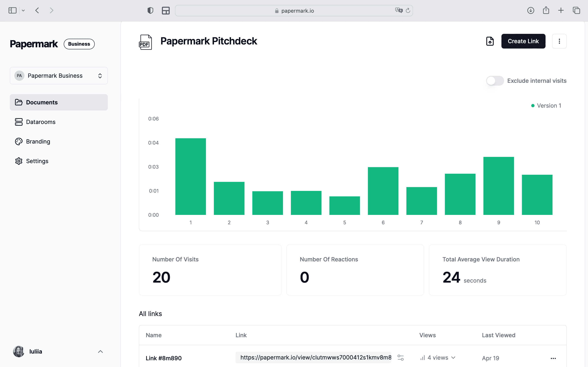Expand the Version 1 indicator
The height and width of the screenshot is (367, 588).
coord(546,105)
